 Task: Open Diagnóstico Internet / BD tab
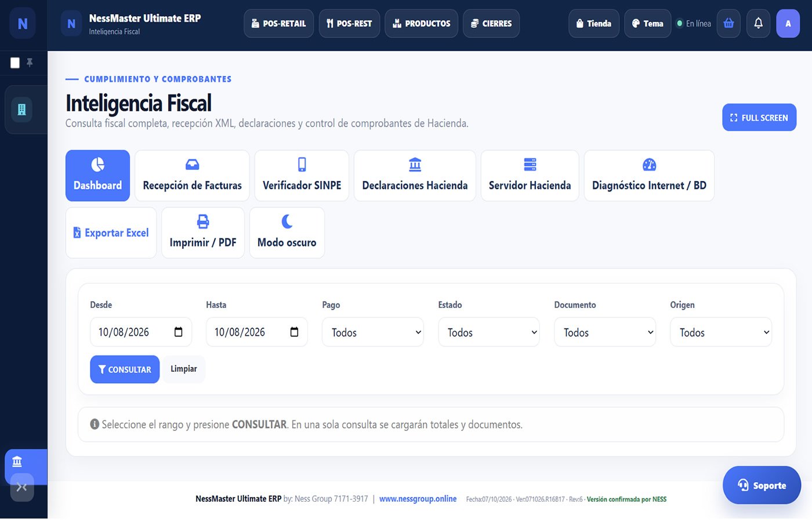649,176
